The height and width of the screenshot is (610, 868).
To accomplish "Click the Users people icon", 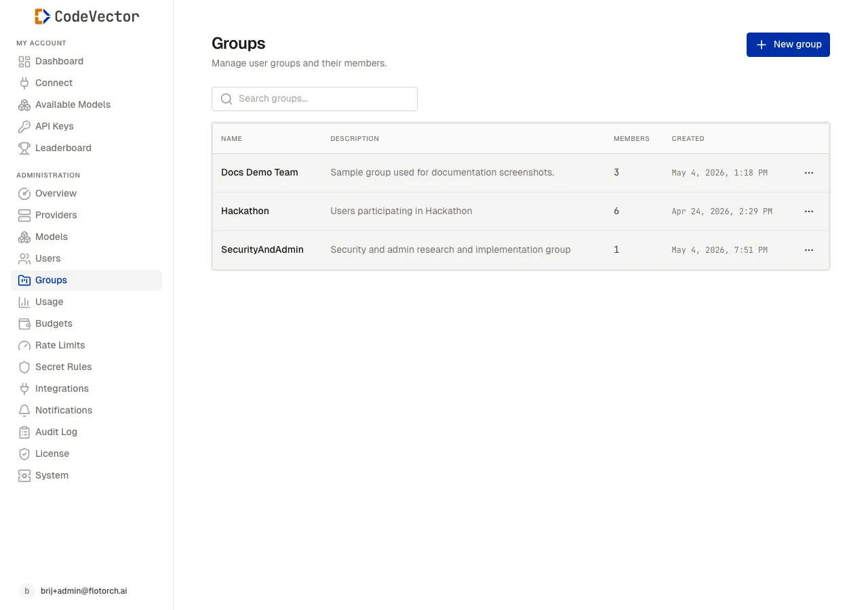I will (24, 259).
